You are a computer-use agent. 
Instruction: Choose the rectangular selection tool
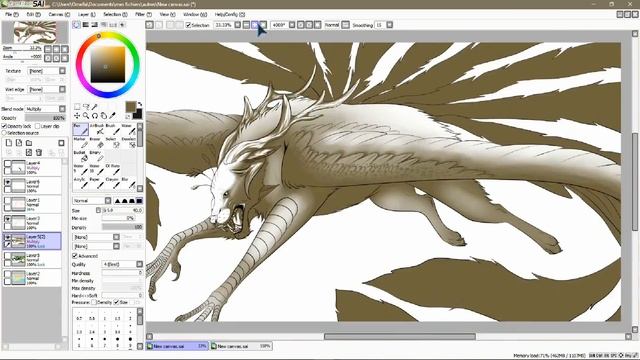[77, 107]
